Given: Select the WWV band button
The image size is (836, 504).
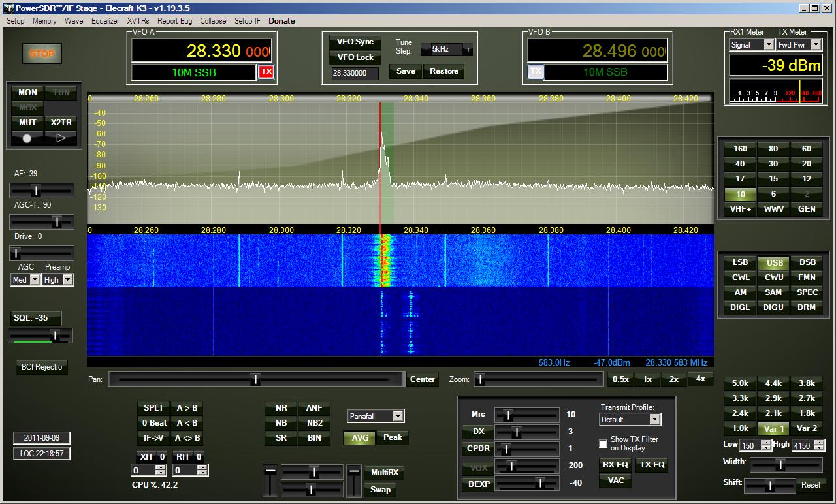Looking at the screenshot, I should [773, 209].
